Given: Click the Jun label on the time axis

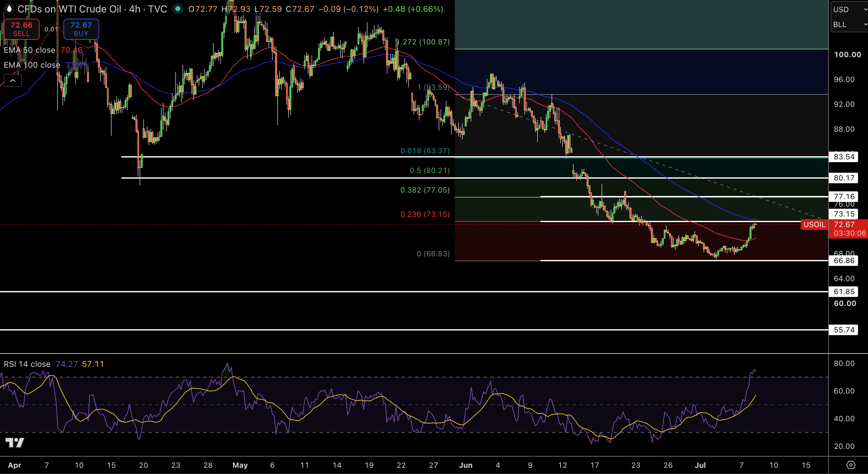Looking at the screenshot, I should tap(466, 465).
